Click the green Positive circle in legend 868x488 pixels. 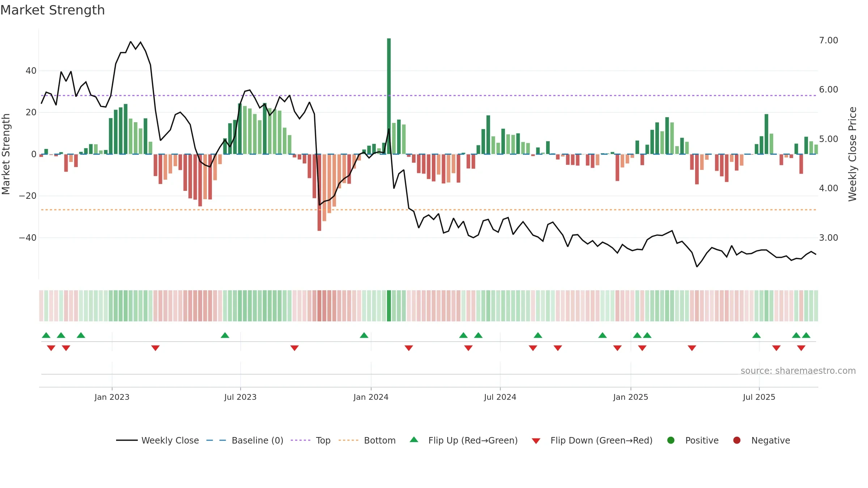click(671, 440)
